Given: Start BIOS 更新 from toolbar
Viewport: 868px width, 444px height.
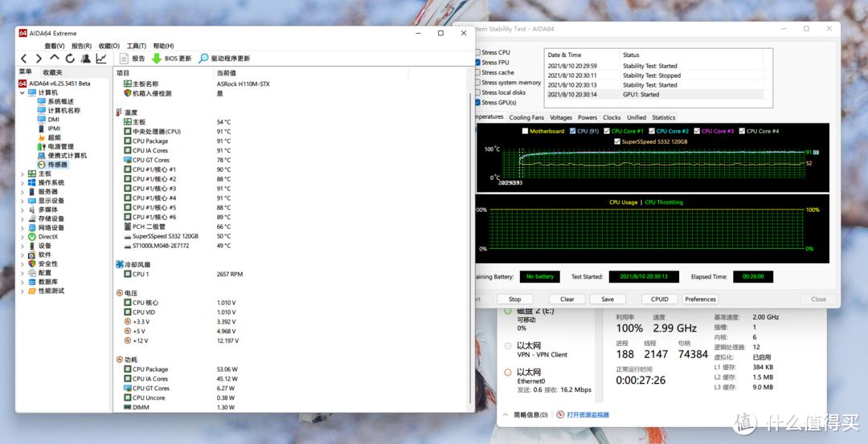Looking at the screenshot, I should [x=172, y=58].
